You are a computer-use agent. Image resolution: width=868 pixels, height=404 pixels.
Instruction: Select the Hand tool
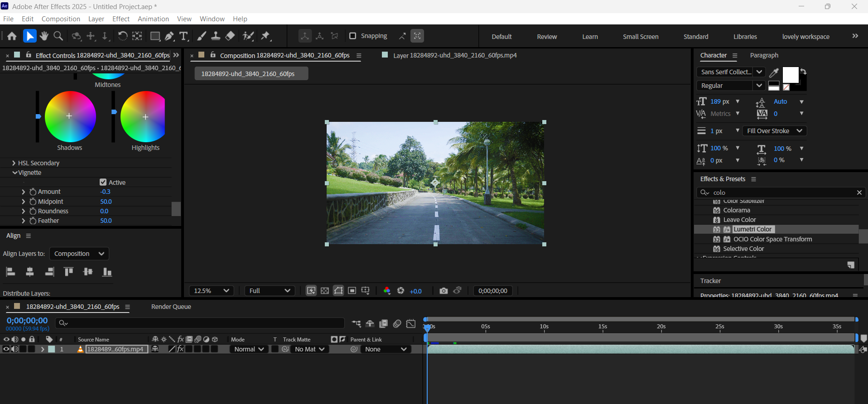(x=44, y=36)
